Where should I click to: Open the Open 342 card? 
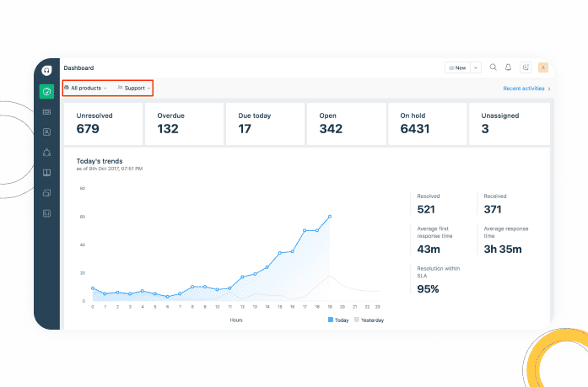click(x=346, y=124)
